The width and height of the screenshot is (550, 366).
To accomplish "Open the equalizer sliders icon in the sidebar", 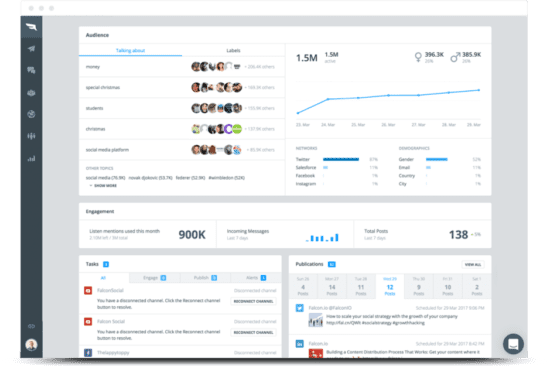I will [31, 136].
